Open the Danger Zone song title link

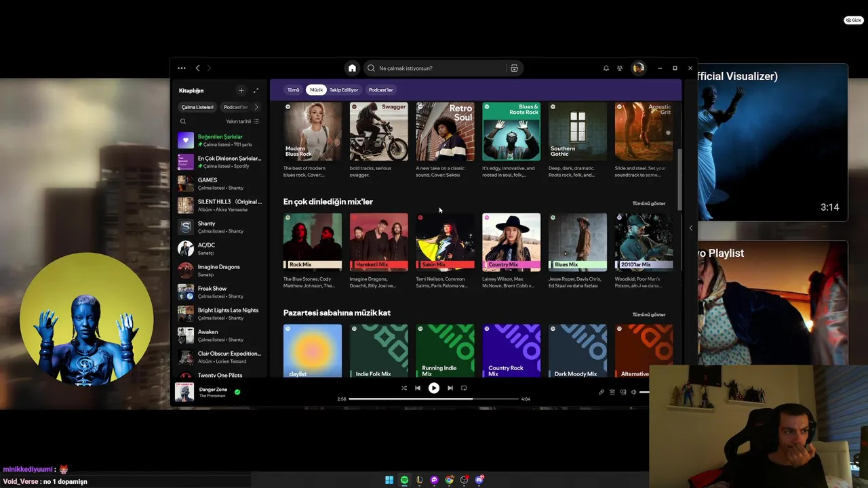click(x=213, y=390)
